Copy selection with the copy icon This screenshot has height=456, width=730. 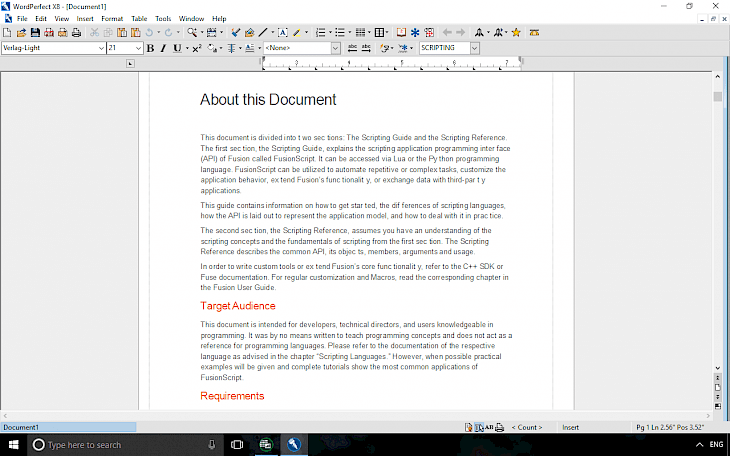[108, 33]
